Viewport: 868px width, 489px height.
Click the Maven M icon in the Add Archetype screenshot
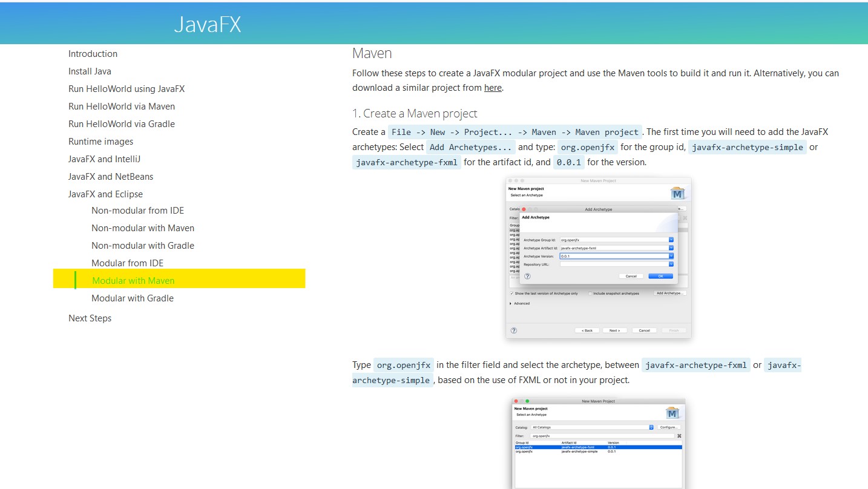coord(677,194)
